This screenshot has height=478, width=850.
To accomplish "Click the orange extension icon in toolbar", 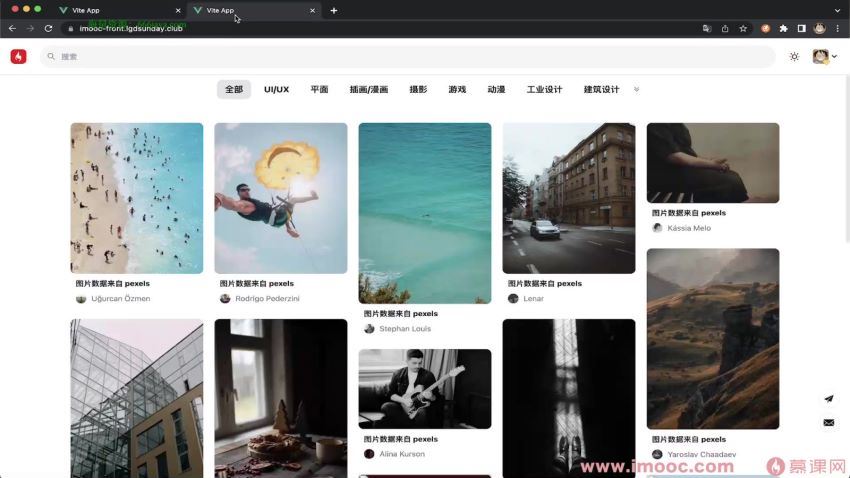I will pyautogui.click(x=765, y=28).
